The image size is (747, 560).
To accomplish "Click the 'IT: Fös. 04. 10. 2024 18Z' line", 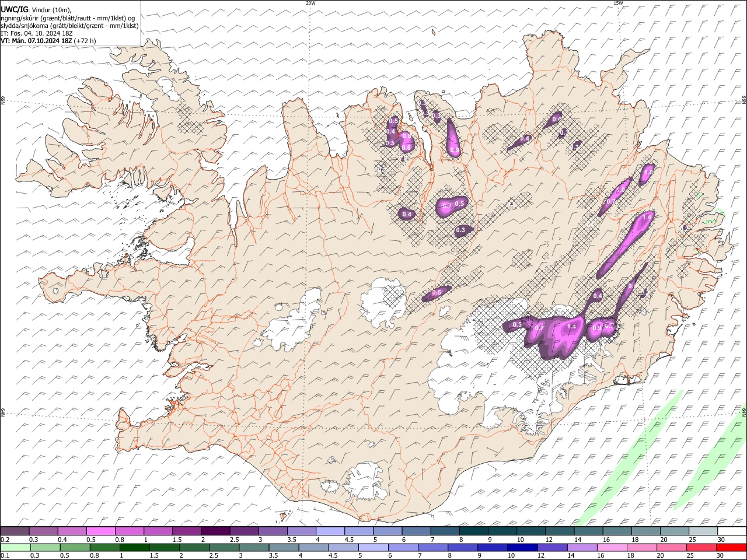I will [36, 33].
